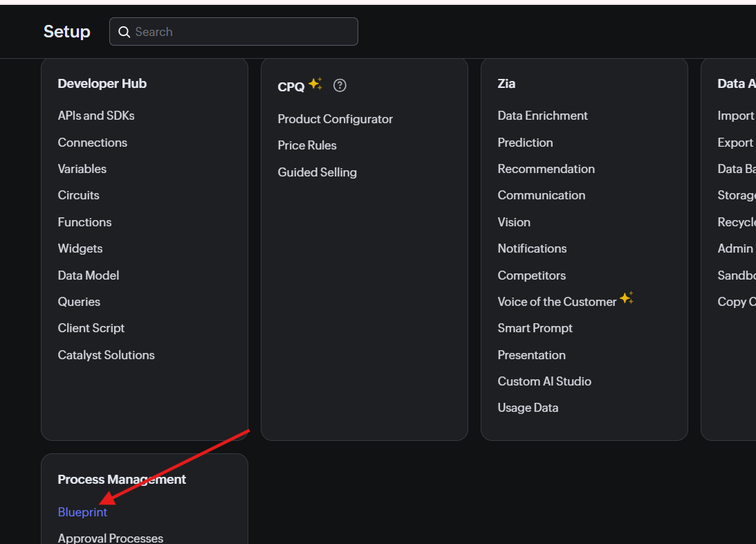756x544 pixels.
Task: Open Approval Processes
Action: click(x=111, y=538)
